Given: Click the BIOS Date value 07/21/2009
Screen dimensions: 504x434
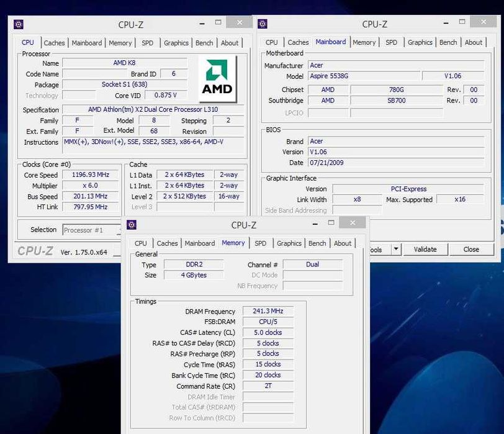Looking at the screenshot, I should 396,162.
